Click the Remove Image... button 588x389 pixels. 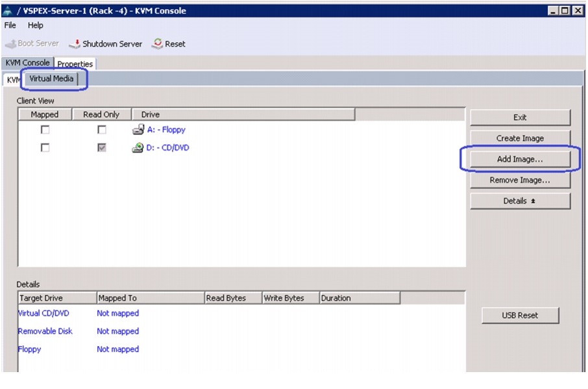(x=520, y=180)
